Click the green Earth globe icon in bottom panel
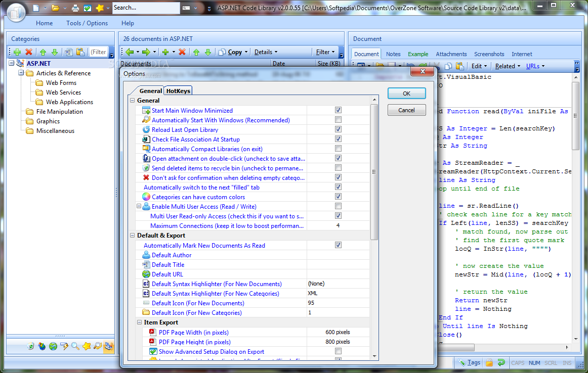The image size is (588, 373). point(53,346)
